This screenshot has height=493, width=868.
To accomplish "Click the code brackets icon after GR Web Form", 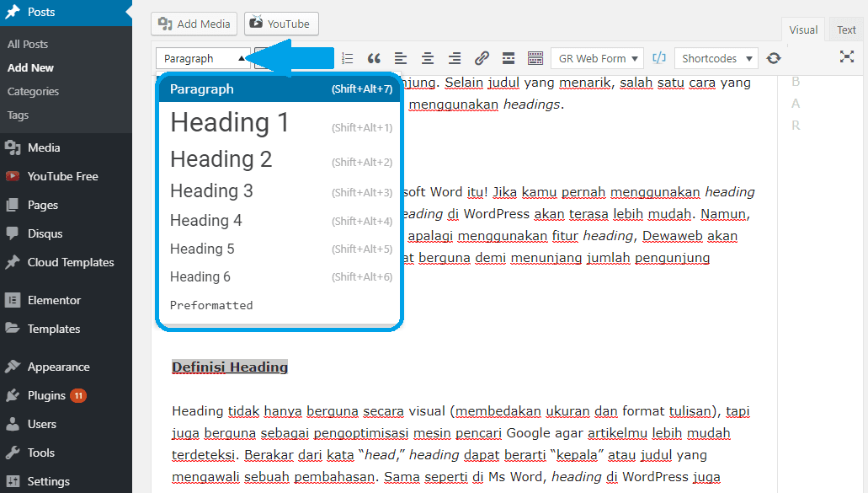I will click(661, 58).
